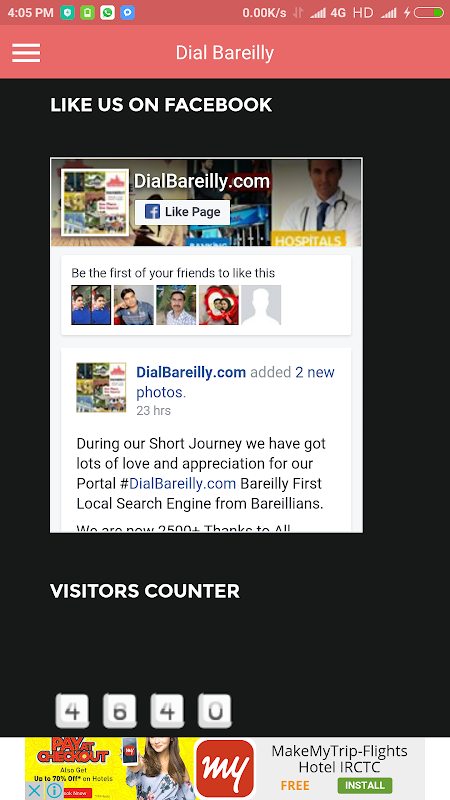Open the post author's small logo avatar
450x800 pixels.
[101, 388]
